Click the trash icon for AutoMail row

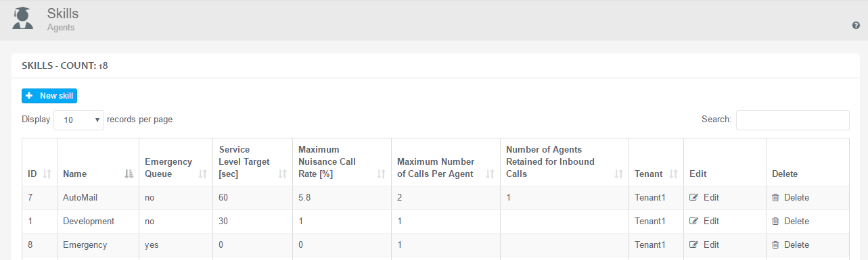tap(775, 198)
